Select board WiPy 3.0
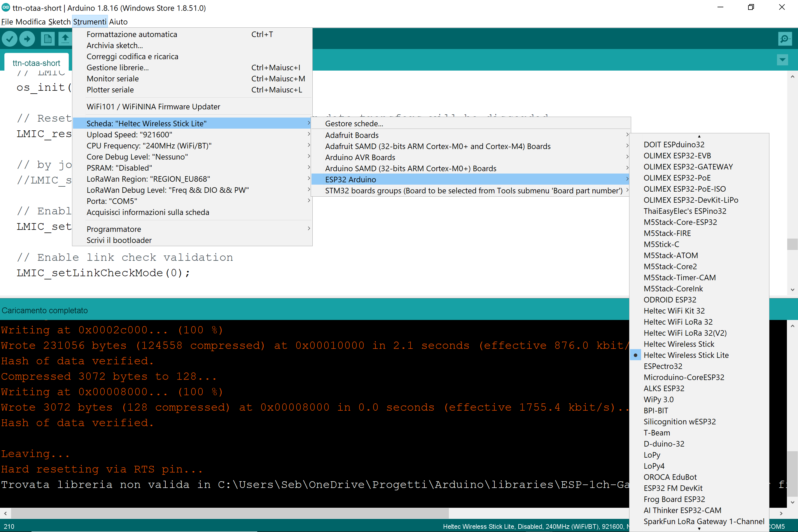Viewport: 798px width, 532px height. (699, 399)
